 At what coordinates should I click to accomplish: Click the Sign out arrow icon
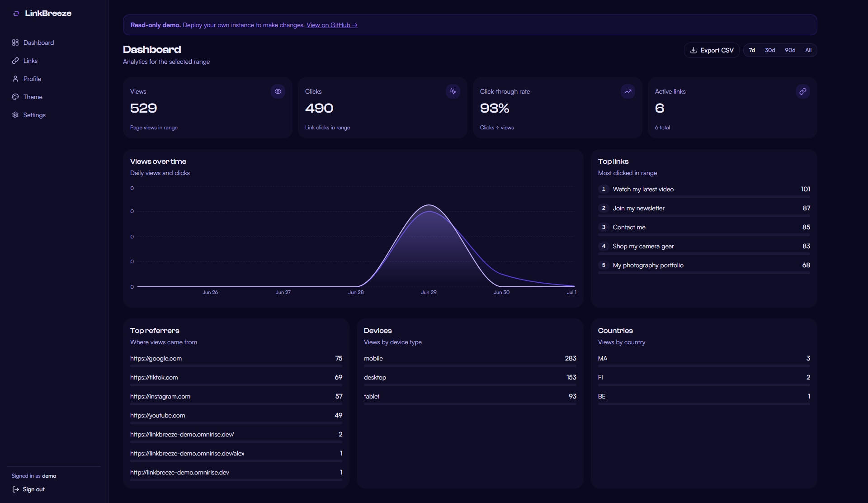point(16,489)
